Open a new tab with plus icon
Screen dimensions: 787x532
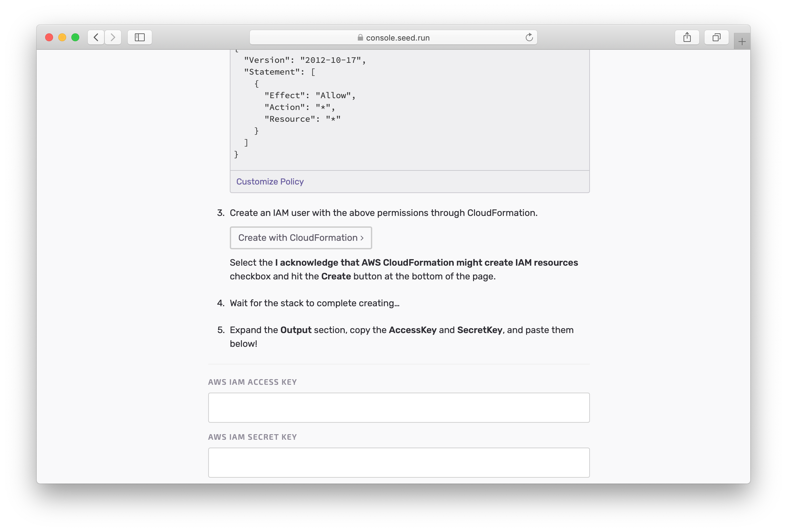(741, 42)
